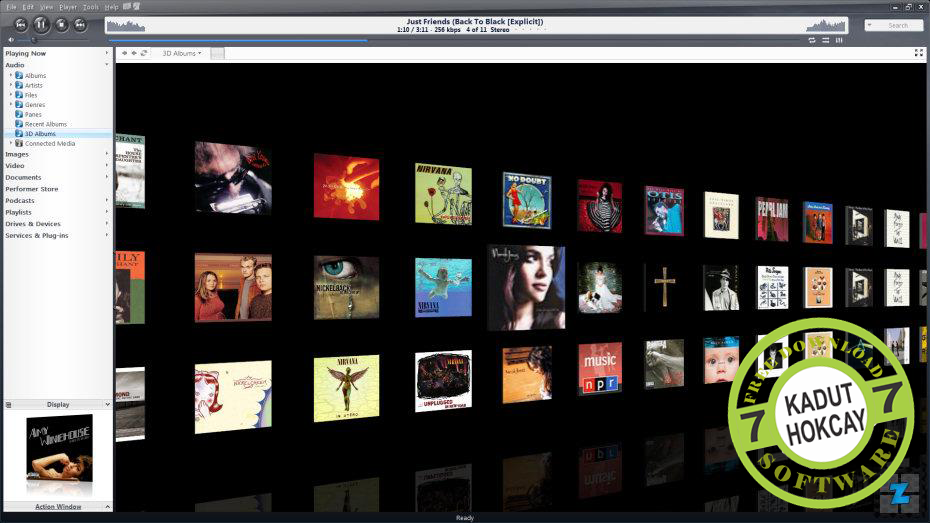Click the Action Window link

click(58, 507)
